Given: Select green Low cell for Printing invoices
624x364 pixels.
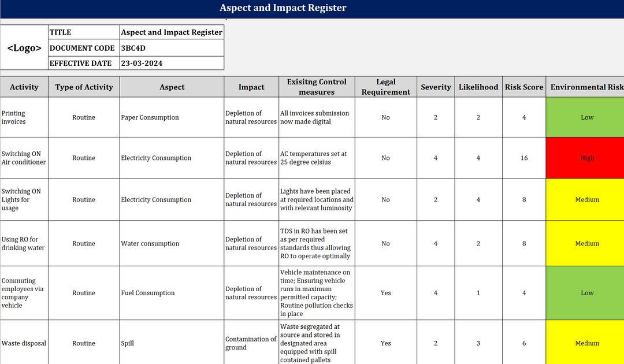Looking at the screenshot, I should tap(586, 117).
